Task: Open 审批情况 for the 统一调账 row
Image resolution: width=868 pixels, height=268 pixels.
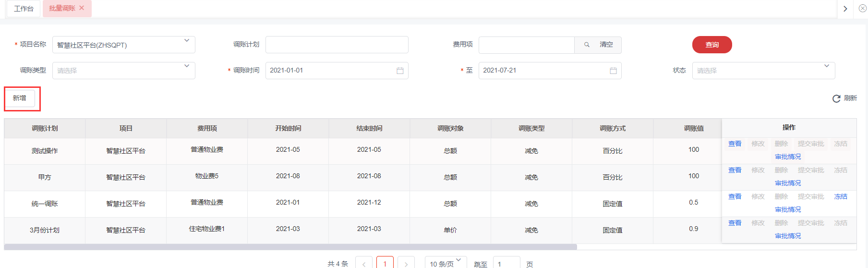Action: click(788, 209)
